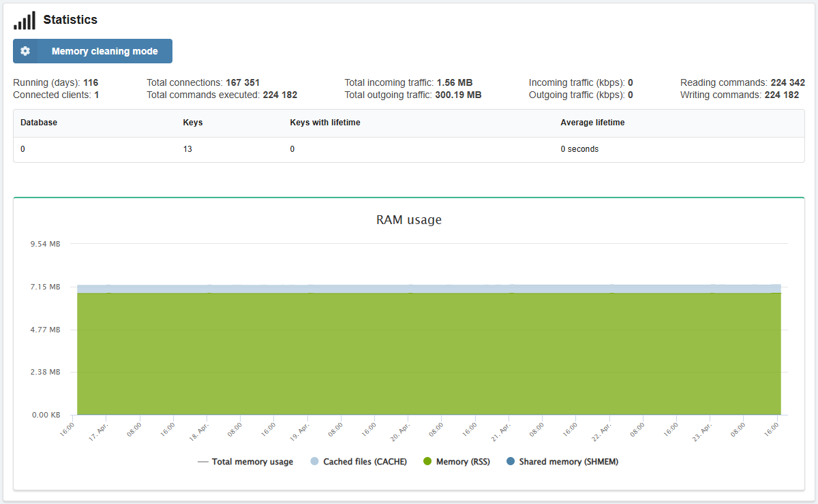Click the blue Shared memory (SHMEM) marker
818x504 pixels.
tap(511, 462)
